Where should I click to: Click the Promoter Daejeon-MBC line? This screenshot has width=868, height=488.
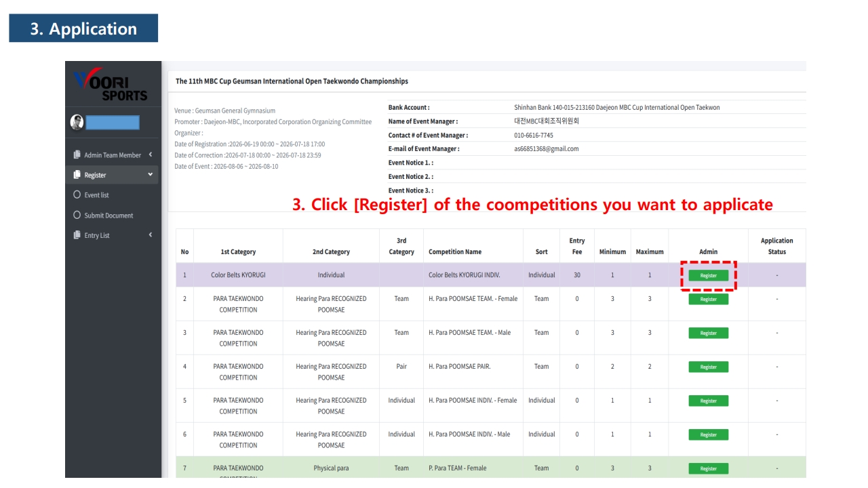pyautogui.click(x=273, y=122)
